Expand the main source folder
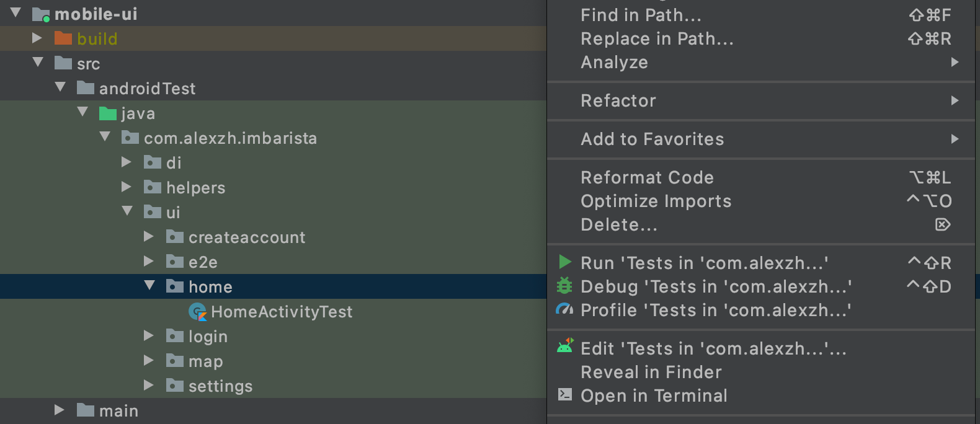 tap(59, 410)
